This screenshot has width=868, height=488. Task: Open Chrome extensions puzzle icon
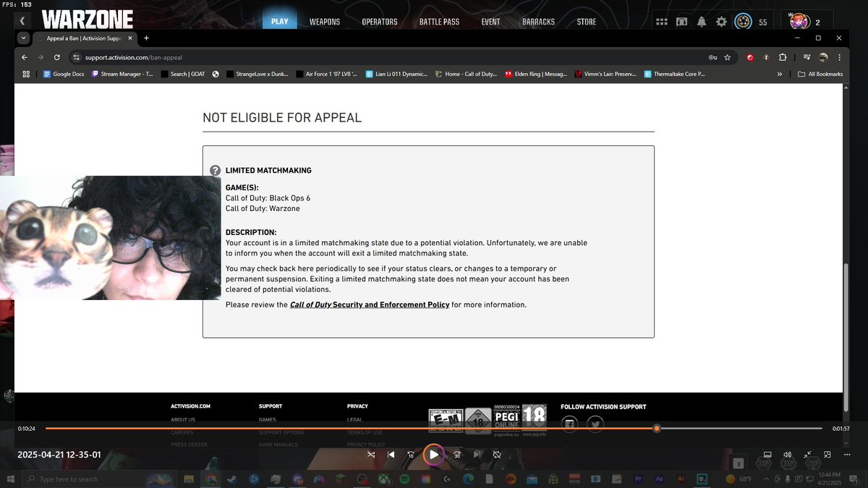click(x=783, y=57)
